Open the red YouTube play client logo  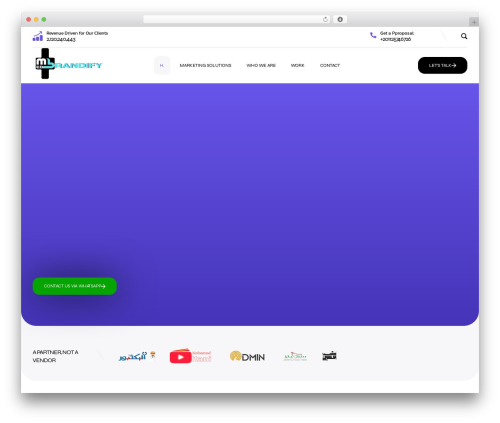click(190, 356)
